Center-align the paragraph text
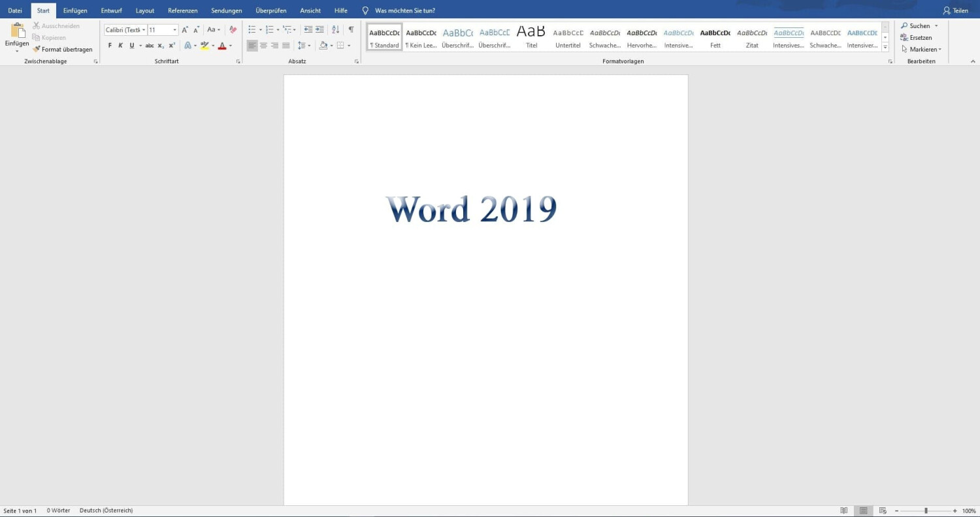This screenshot has height=517, width=980. pos(263,46)
